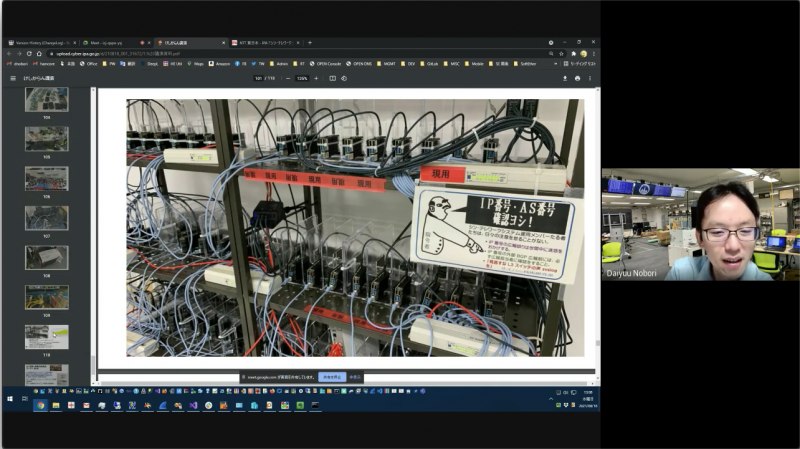Open the DeepL bookmark
Image resolution: width=800 pixels, height=449 pixels.
click(148, 64)
